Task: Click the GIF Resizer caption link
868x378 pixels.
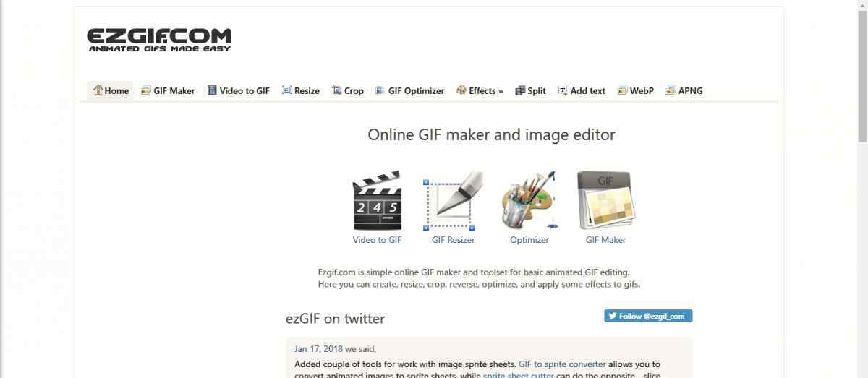Action: [x=454, y=240]
